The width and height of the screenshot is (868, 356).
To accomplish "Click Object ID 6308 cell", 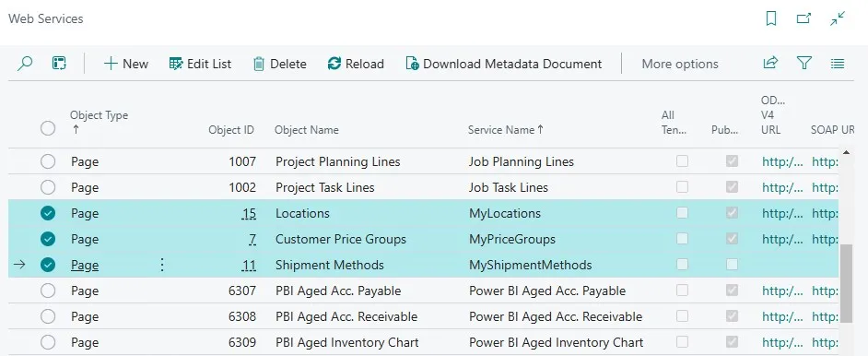I will click(242, 316).
